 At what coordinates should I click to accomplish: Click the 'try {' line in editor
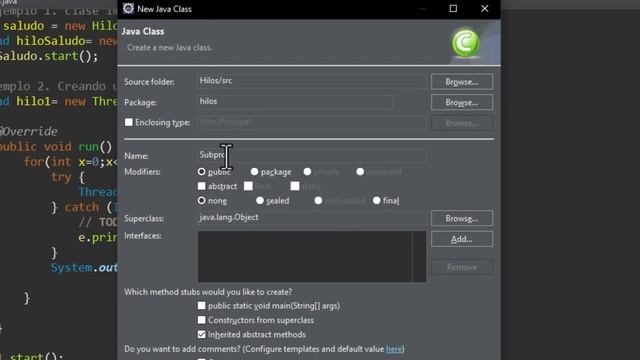(68, 177)
